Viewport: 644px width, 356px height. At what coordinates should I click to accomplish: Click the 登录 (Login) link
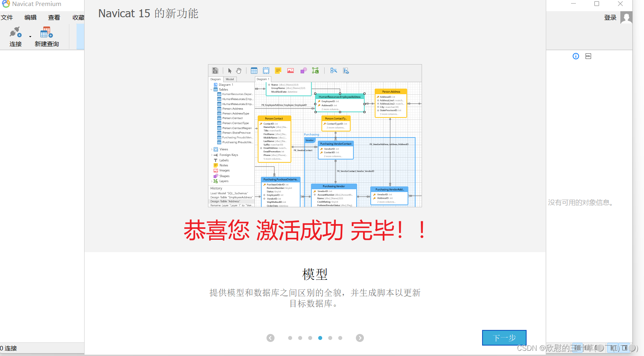click(610, 18)
